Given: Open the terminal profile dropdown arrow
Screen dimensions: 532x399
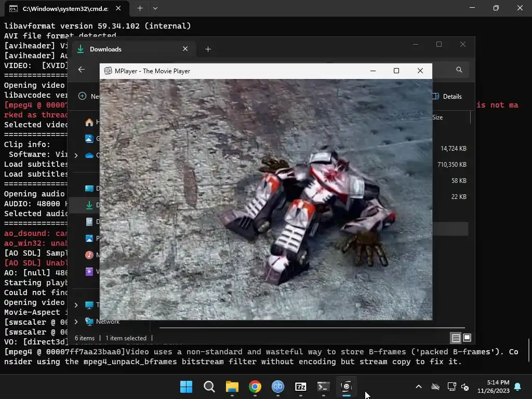Looking at the screenshot, I should (x=155, y=8).
